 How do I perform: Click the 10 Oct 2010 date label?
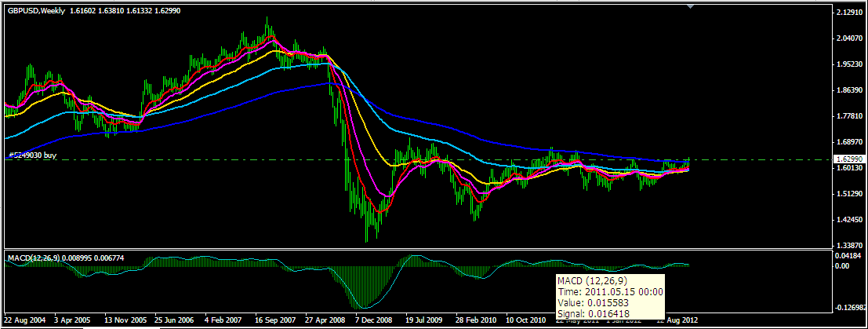525,320
